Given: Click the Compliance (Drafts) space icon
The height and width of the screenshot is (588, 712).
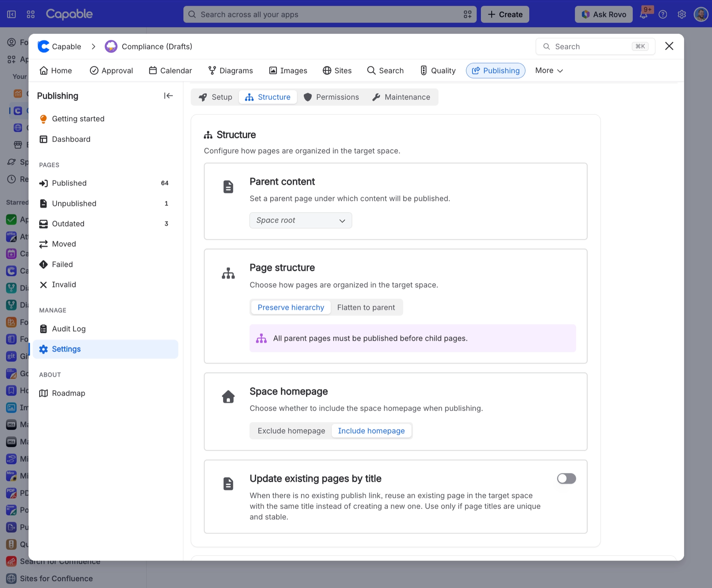Looking at the screenshot, I should tap(111, 46).
